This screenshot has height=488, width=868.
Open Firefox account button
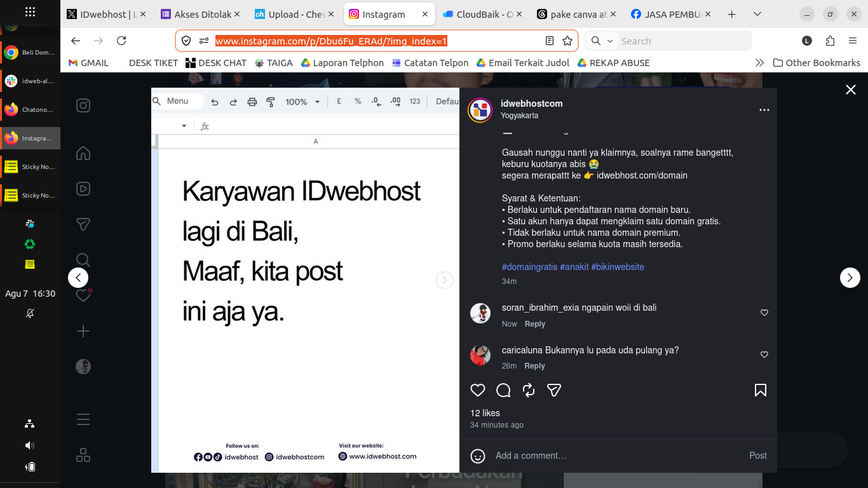(x=807, y=41)
